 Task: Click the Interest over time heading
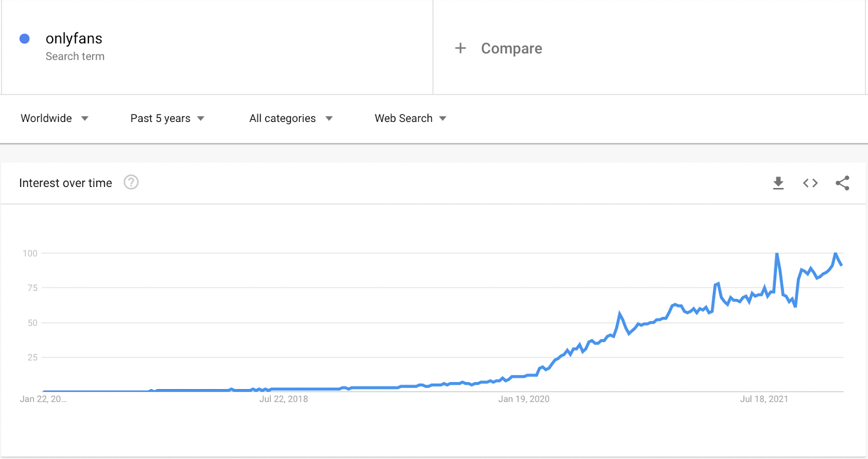tap(66, 183)
